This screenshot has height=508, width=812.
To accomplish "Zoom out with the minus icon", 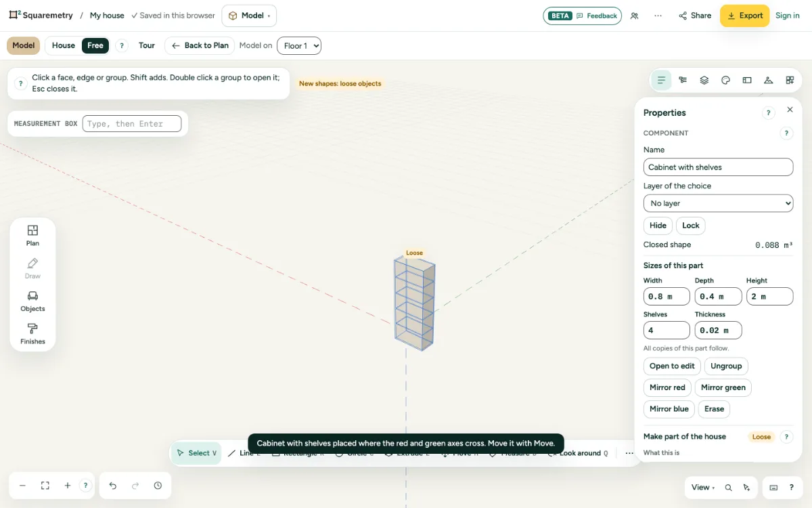I will coord(22,486).
